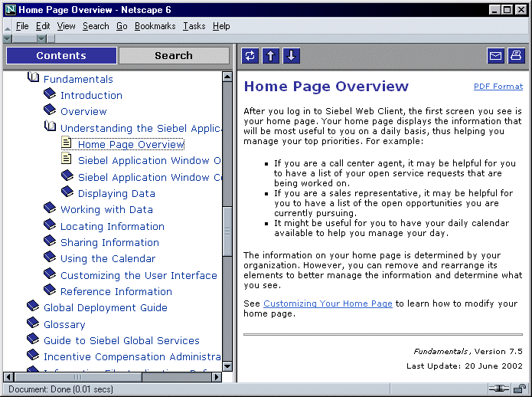Open the Using the Calendar topic
532x397 pixels.
point(108,259)
